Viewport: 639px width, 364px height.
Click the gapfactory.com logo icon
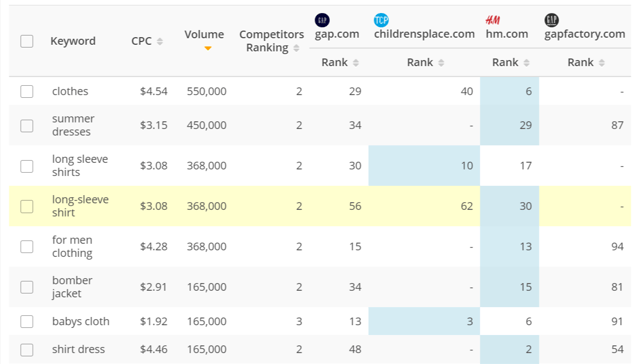tap(551, 20)
